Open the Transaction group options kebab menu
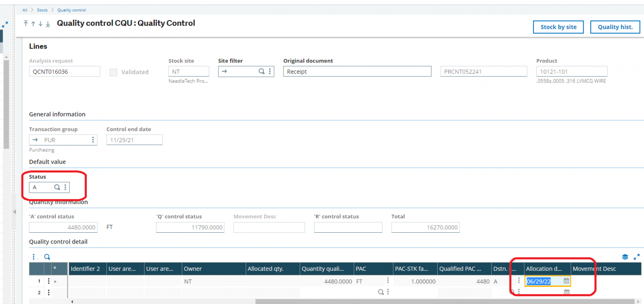644x304 pixels. [x=93, y=139]
